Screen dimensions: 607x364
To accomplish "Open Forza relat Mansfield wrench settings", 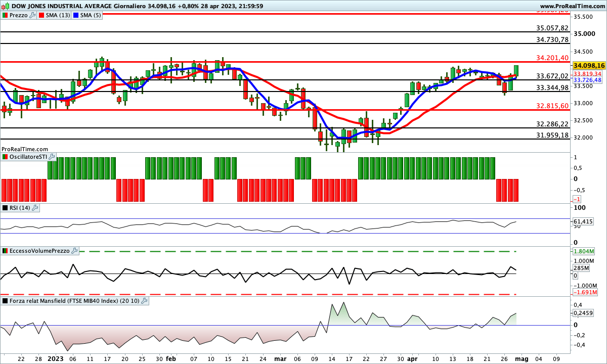I will [144, 301].
